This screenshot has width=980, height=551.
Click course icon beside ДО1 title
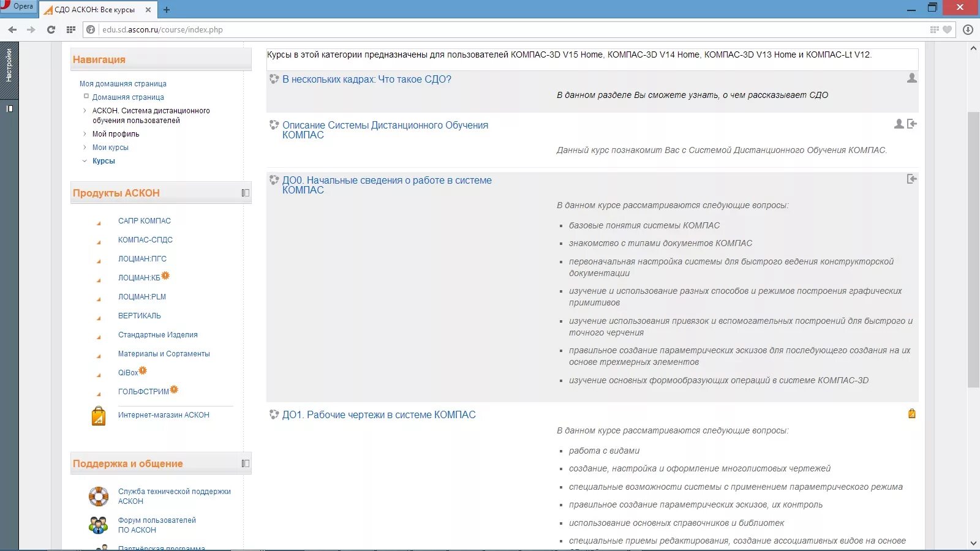tap(274, 414)
